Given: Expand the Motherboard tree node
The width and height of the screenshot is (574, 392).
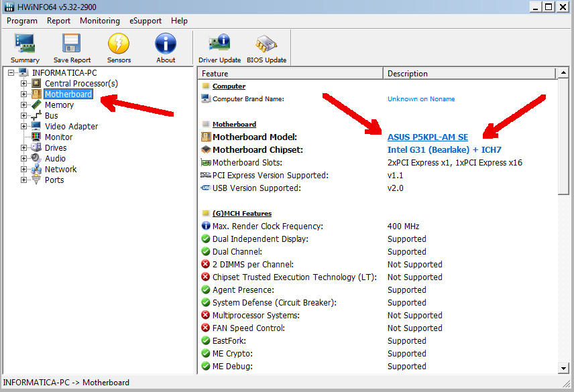Looking at the screenshot, I should coord(23,94).
